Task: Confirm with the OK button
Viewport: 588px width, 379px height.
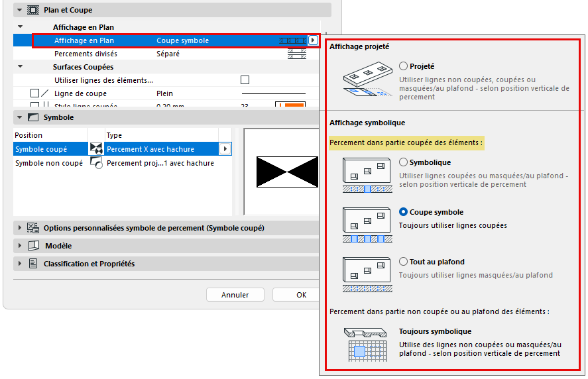Action: point(296,295)
